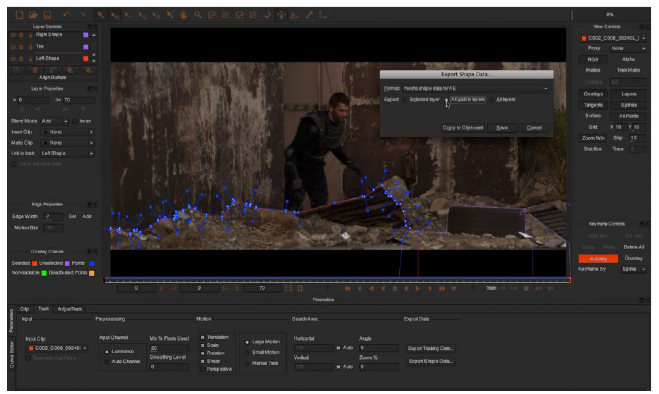Click the Copy to Clipboard button

tap(463, 128)
